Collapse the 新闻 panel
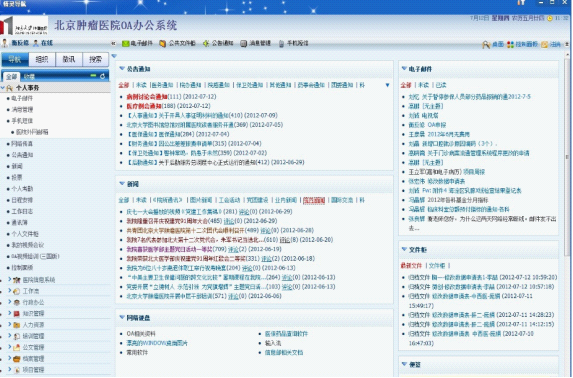 tap(122, 184)
